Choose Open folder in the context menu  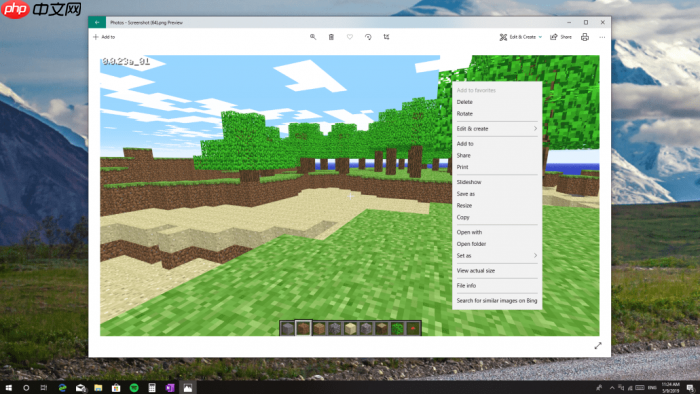(497, 244)
